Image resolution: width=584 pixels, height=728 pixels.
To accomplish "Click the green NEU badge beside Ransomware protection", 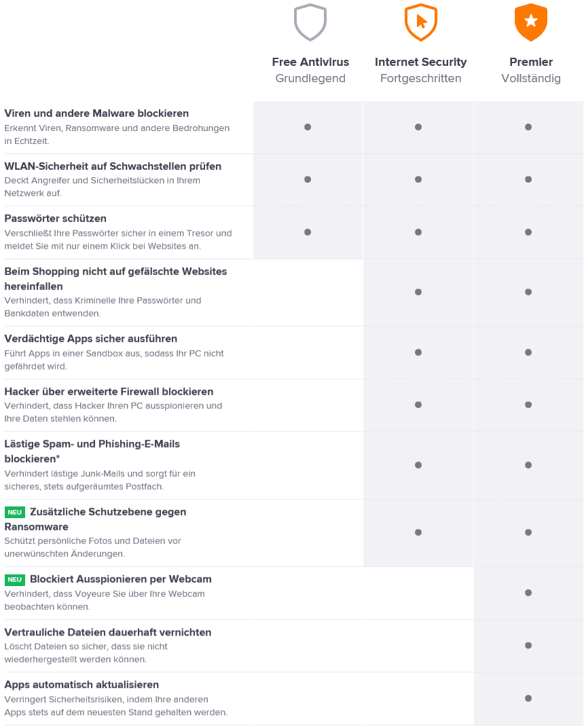I will [x=15, y=512].
